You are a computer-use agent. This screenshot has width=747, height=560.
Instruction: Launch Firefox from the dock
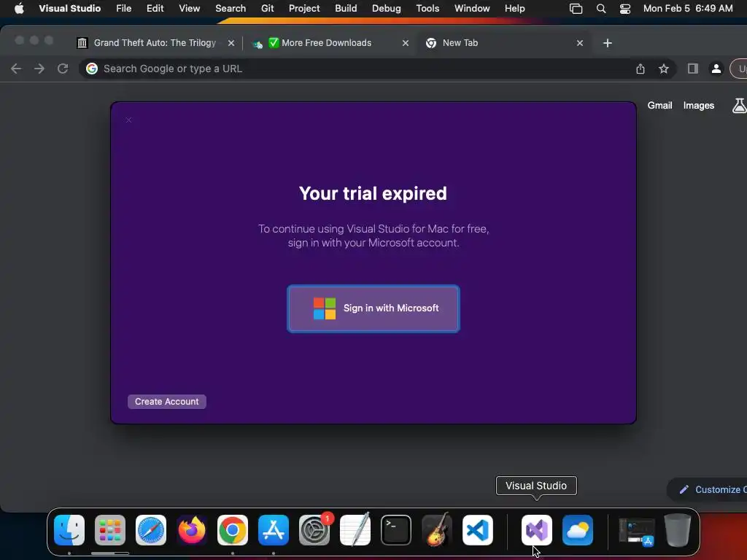pos(192,530)
